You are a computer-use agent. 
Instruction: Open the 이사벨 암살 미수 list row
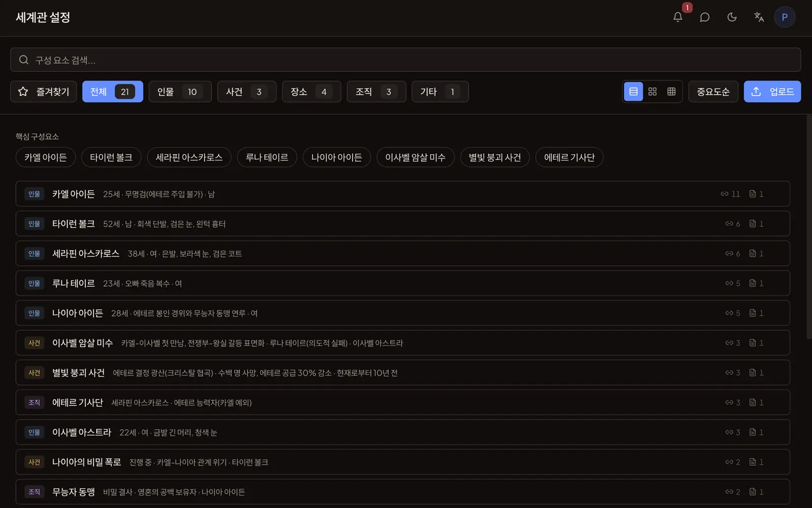coord(403,343)
